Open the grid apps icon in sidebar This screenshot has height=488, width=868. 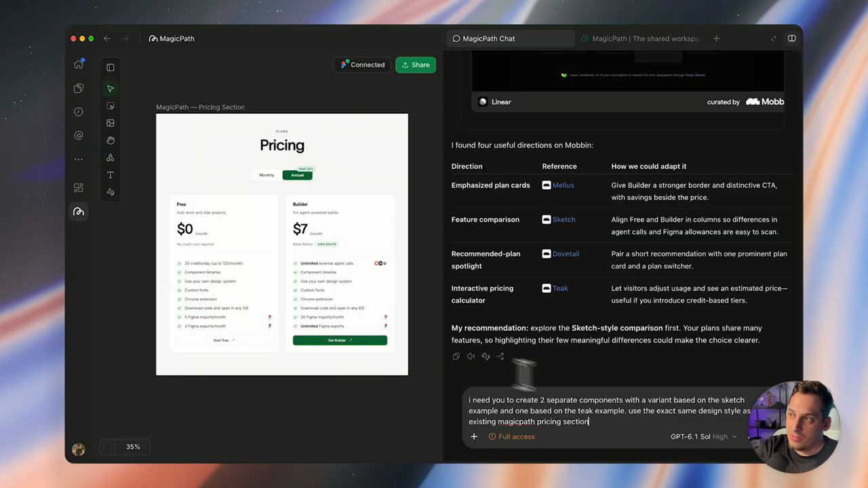pyautogui.click(x=79, y=188)
